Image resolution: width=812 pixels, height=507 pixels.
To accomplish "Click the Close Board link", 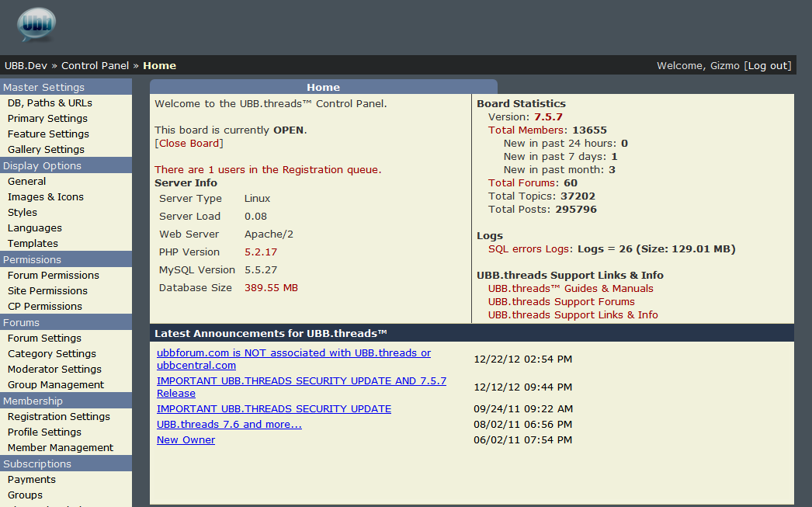I will pyautogui.click(x=189, y=144).
